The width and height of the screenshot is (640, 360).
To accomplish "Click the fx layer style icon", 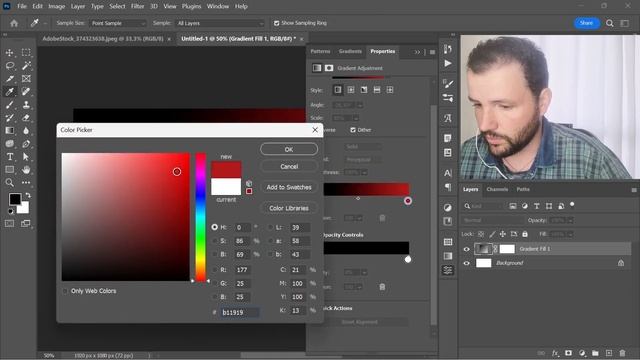I will [555, 353].
